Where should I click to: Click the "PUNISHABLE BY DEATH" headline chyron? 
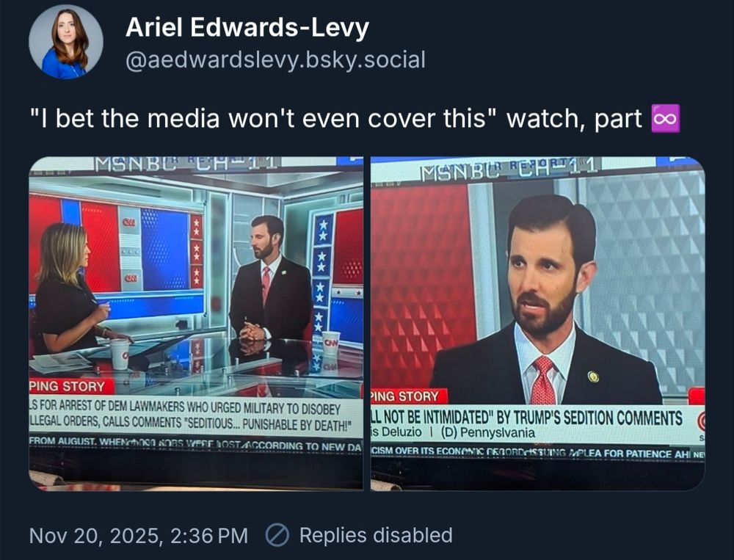pos(192,416)
